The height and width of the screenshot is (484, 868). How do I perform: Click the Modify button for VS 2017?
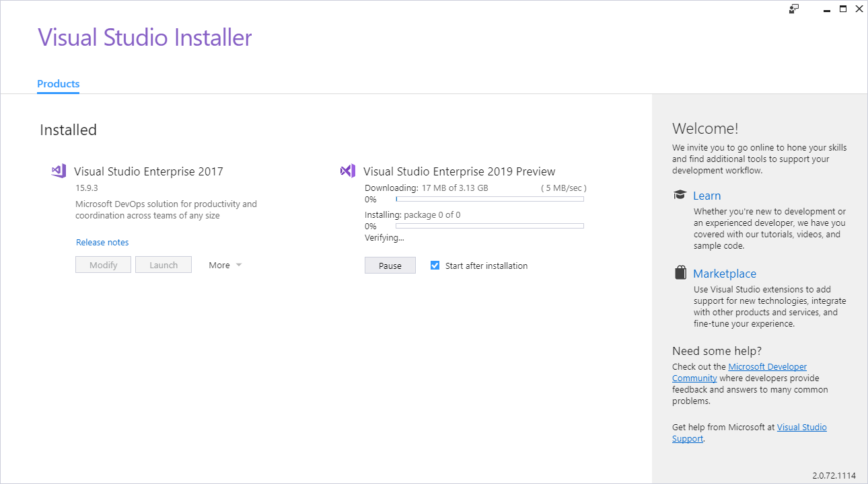(x=104, y=265)
